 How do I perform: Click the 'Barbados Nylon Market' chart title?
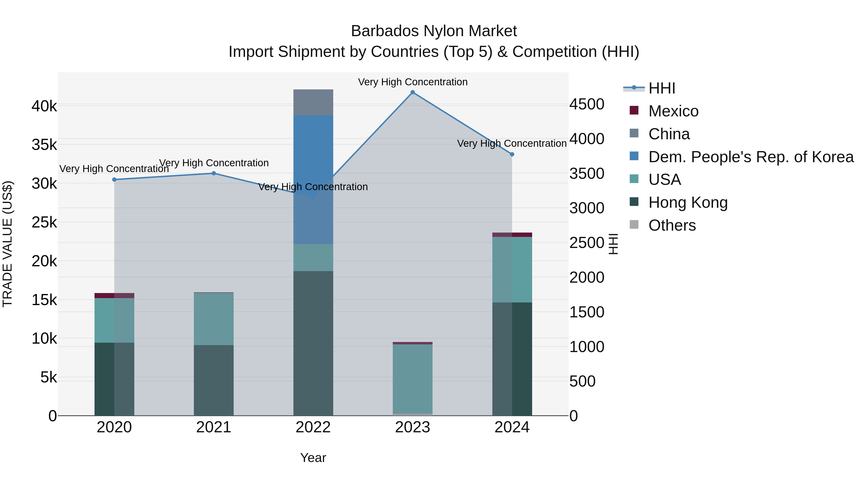[x=434, y=31]
